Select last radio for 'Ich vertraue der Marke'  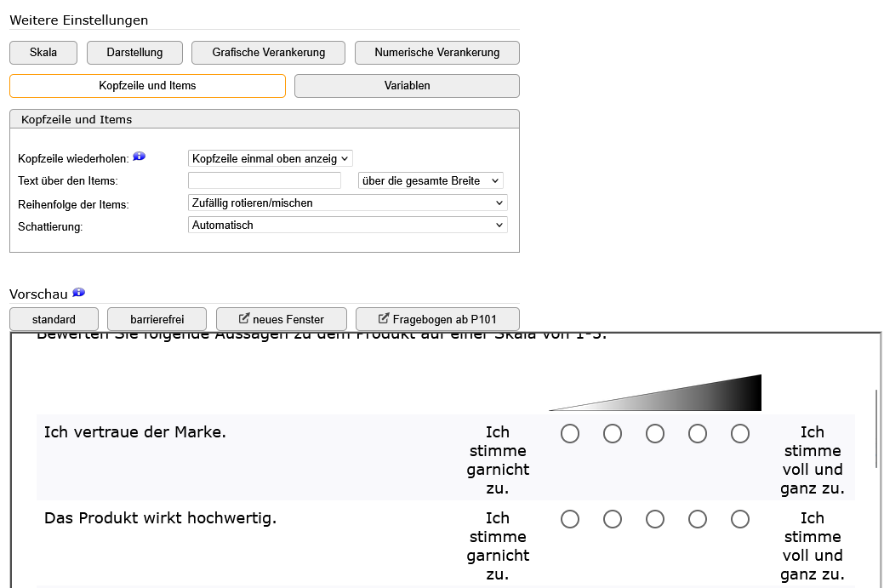pos(740,433)
